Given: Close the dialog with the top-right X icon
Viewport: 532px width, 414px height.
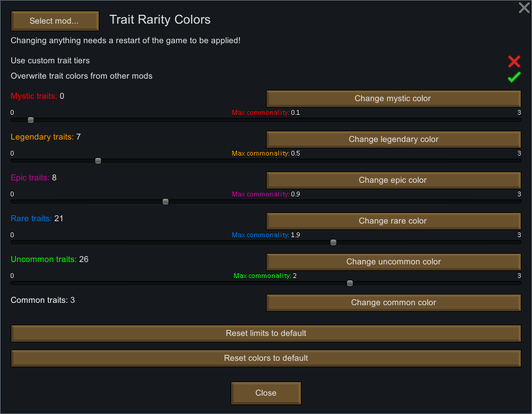Looking at the screenshot, I should click(524, 8).
